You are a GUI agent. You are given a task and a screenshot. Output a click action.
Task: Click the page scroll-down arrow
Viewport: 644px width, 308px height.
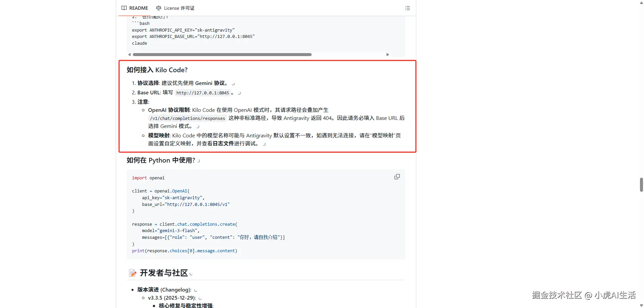coord(641,305)
